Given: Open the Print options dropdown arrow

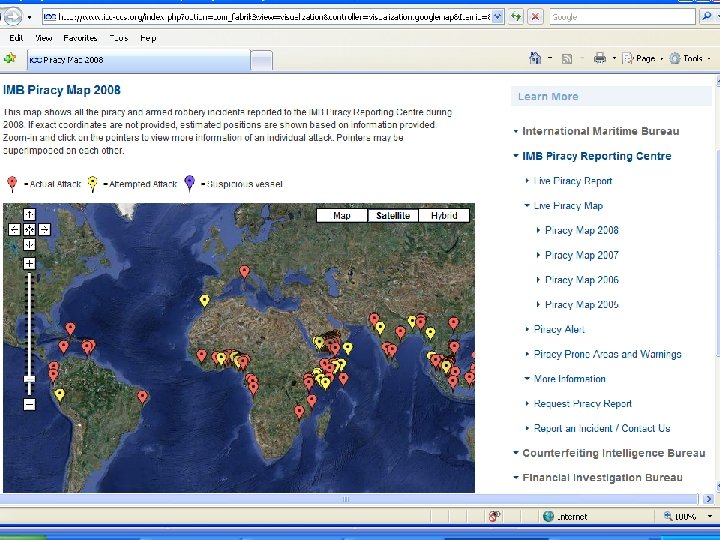Looking at the screenshot, I should pos(614,59).
